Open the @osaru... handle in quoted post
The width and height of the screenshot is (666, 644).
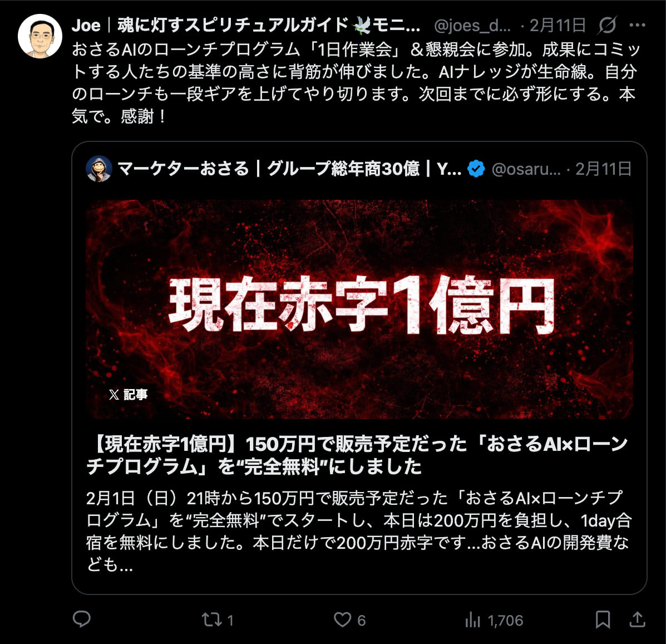coord(526,169)
